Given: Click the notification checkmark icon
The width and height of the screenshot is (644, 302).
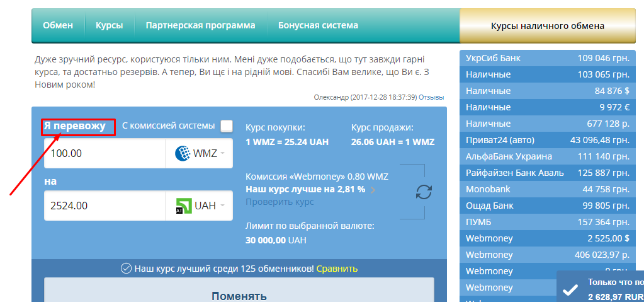Looking at the screenshot, I should coord(570,291).
